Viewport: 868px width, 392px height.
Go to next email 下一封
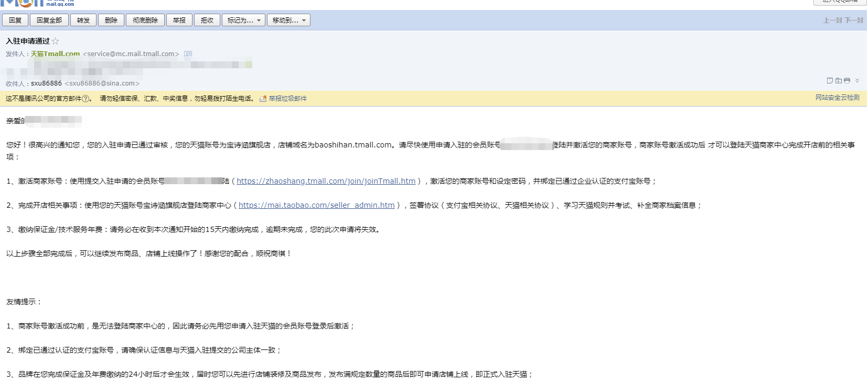[x=854, y=20]
